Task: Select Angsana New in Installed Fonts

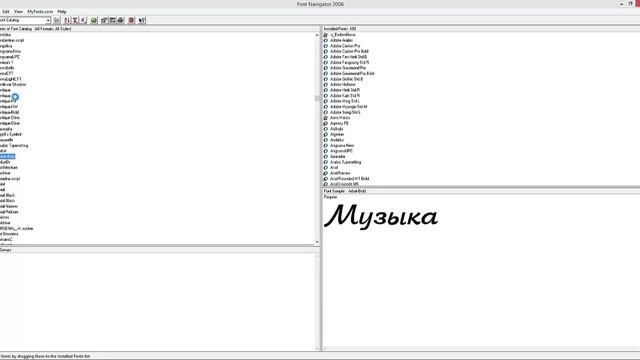Action: point(342,146)
